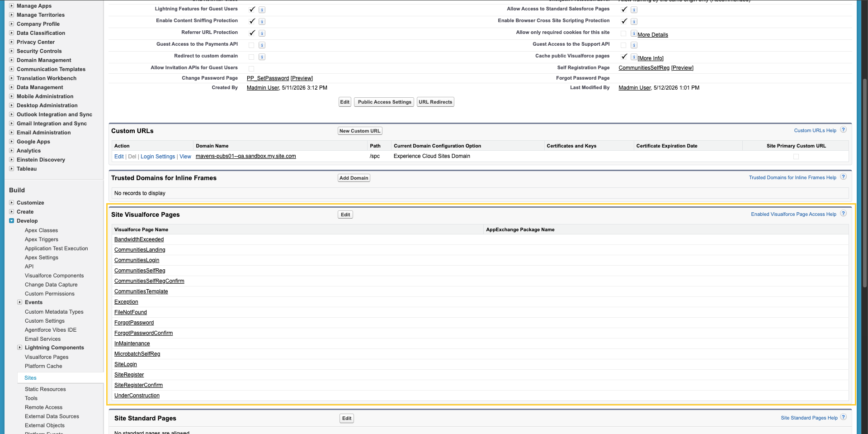The height and width of the screenshot is (434, 868).
Task: Expand Lightning Components subsection arrow
Action: (x=20, y=348)
